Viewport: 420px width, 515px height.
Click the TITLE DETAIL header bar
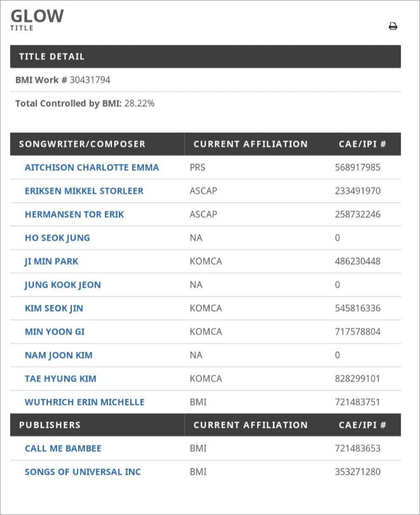click(x=205, y=57)
